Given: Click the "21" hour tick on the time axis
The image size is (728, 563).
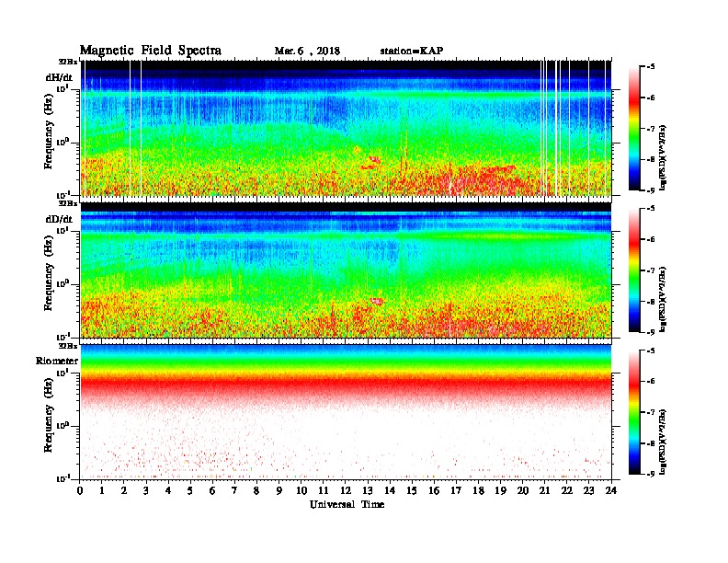Looking at the screenshot, I should [x=544, y=491].
